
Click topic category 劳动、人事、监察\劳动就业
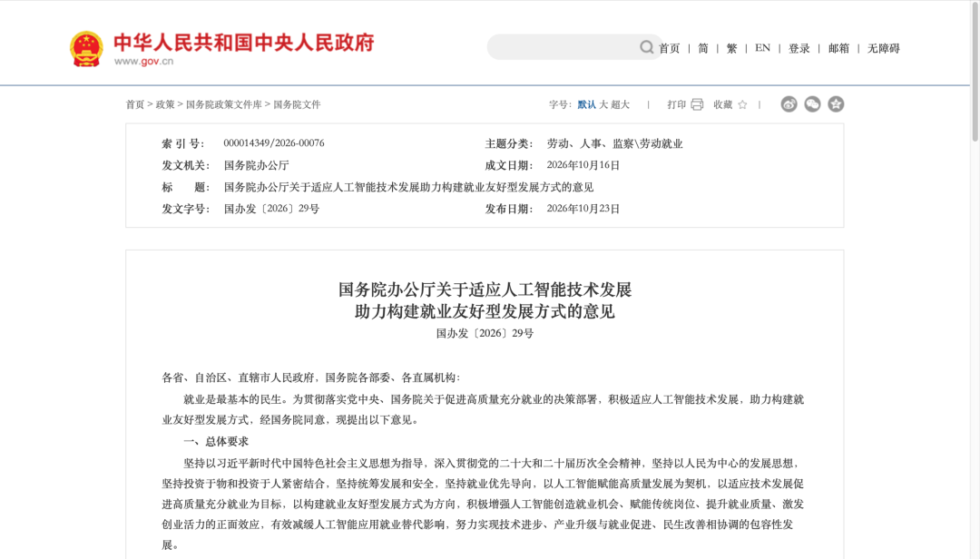[614, 143]
